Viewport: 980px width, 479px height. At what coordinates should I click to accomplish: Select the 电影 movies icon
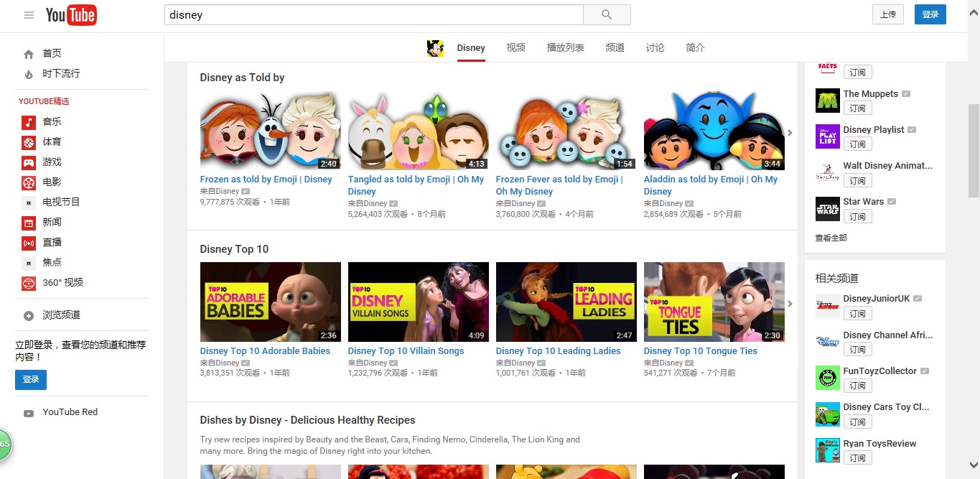(29, 182)
